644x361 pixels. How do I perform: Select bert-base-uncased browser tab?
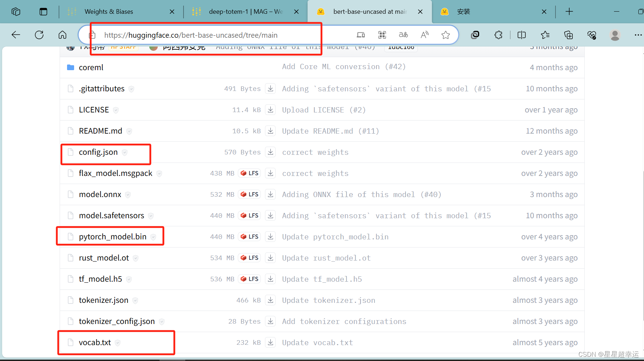370,12
